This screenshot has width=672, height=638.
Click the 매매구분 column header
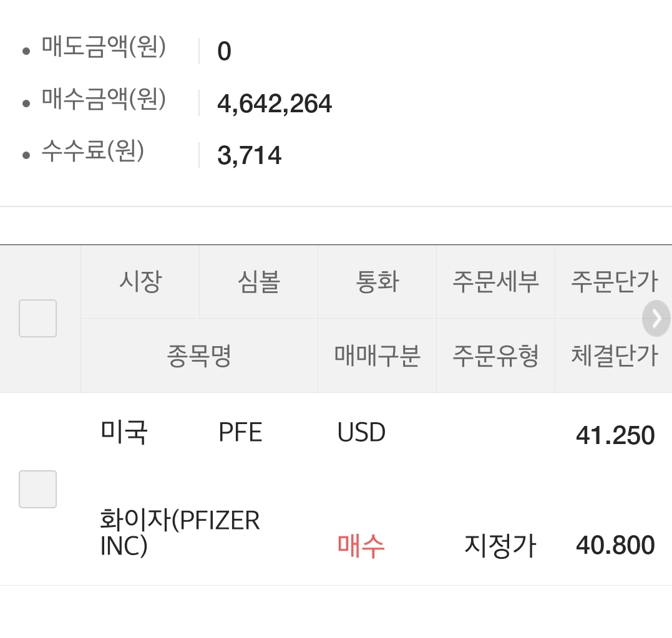377,356
